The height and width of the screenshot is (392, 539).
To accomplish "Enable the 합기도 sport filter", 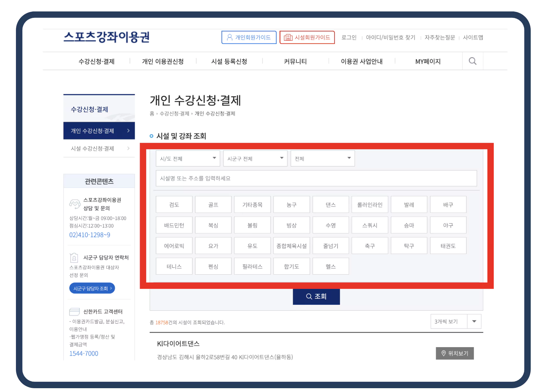I will coord(291,266).
